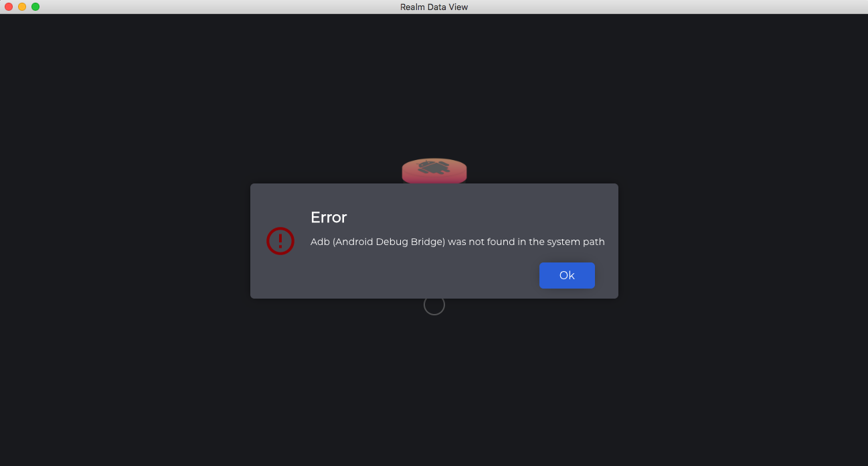Click exclamation mark inside red circle

[x=280, y=240]
